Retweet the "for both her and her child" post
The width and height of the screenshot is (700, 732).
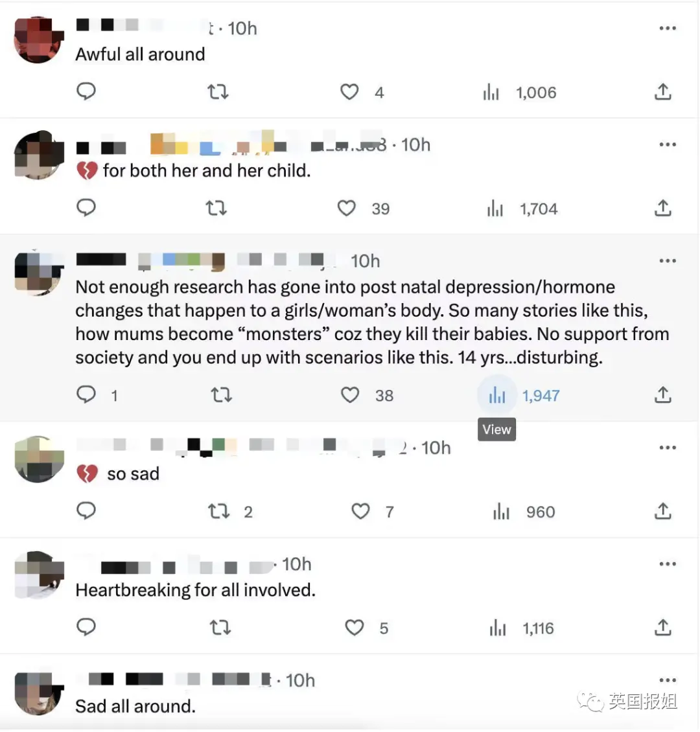click(216, 208)
